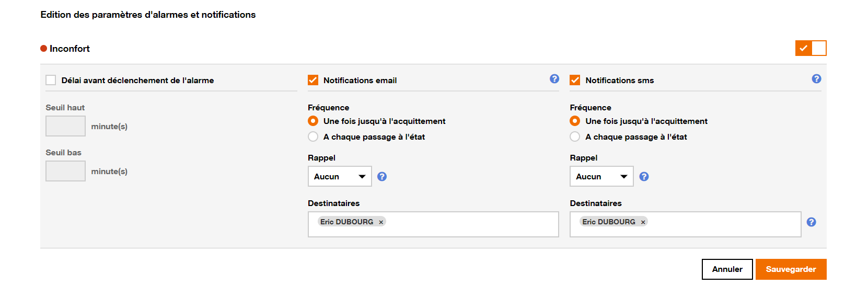The height and width of the screenshot is (285, 868).
Task: Open the email Rappel dropdown
Action: (340, 177)
